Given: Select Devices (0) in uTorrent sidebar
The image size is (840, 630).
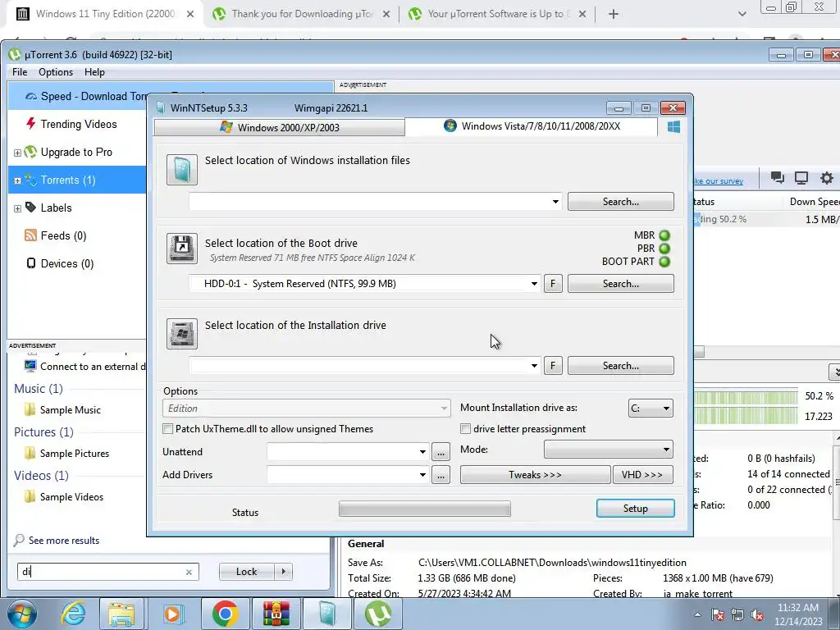Looking at the screenshot, I should [59, 263].
